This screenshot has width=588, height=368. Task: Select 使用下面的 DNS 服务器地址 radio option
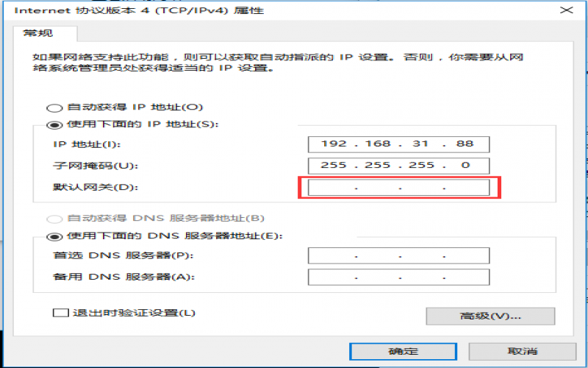(54, 236)
